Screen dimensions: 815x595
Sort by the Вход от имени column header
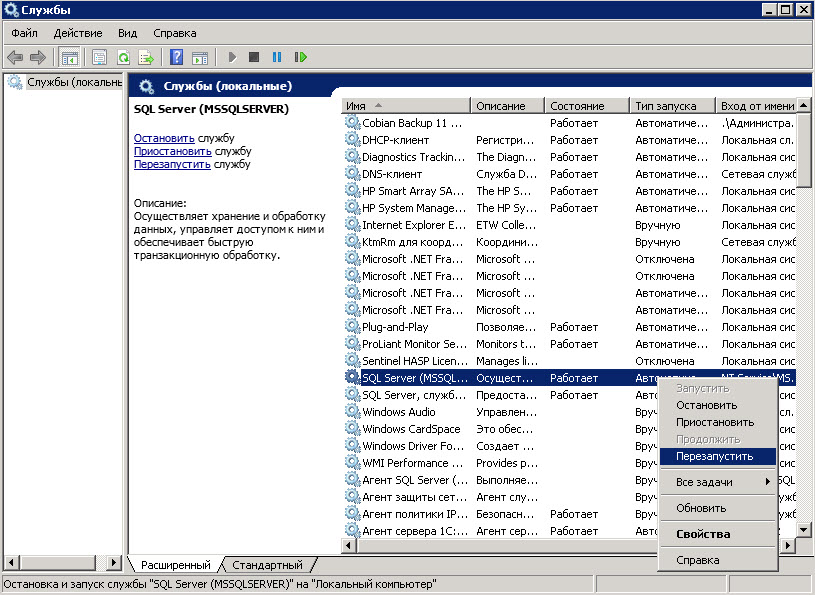point(756,105)
